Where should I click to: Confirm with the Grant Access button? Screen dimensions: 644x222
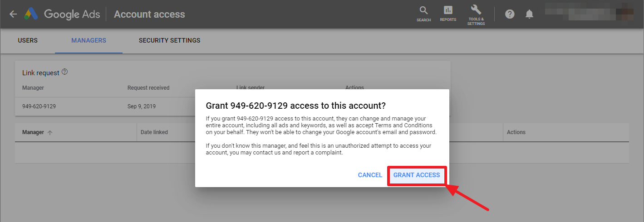click(417, 175)
